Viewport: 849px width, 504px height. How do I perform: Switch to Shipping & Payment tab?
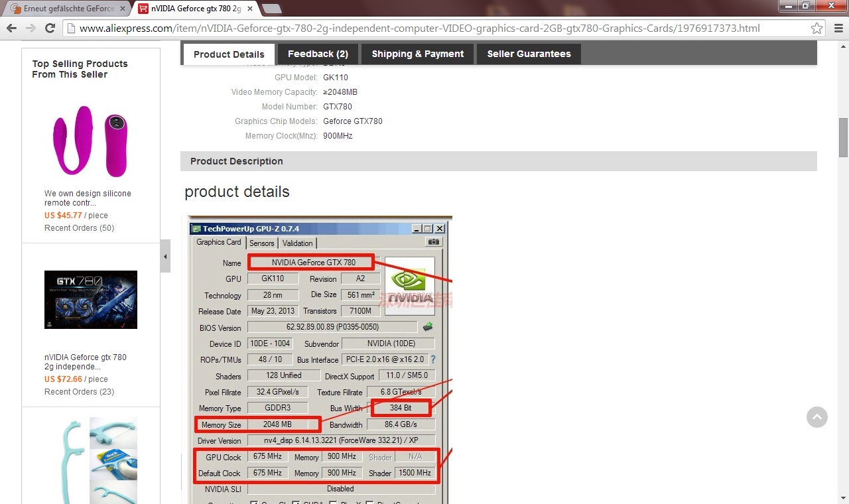pyautogui.click(x=418, y=54)
